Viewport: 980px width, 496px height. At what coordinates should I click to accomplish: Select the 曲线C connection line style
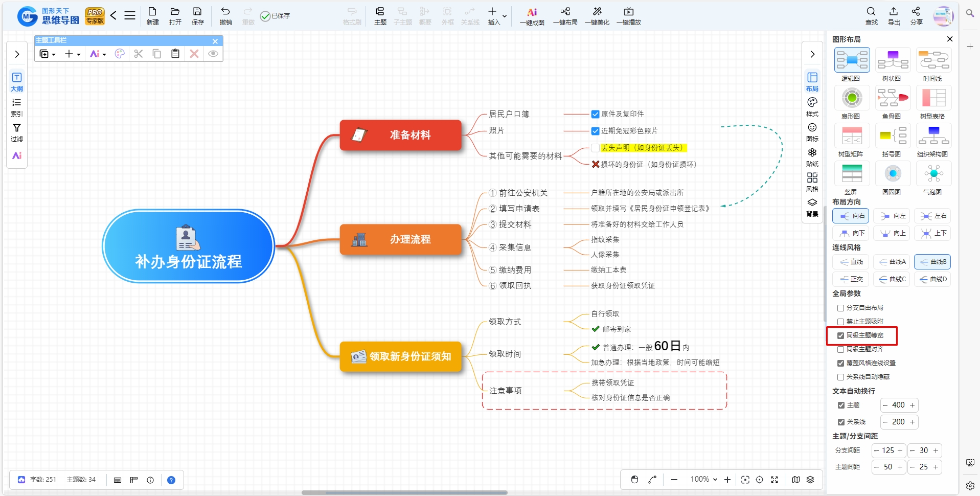(x=892, y=279)
